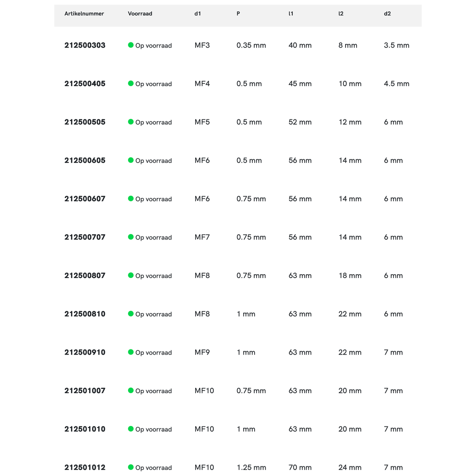
Task: Click the green stock dot for 212500405
Action: 131,83
